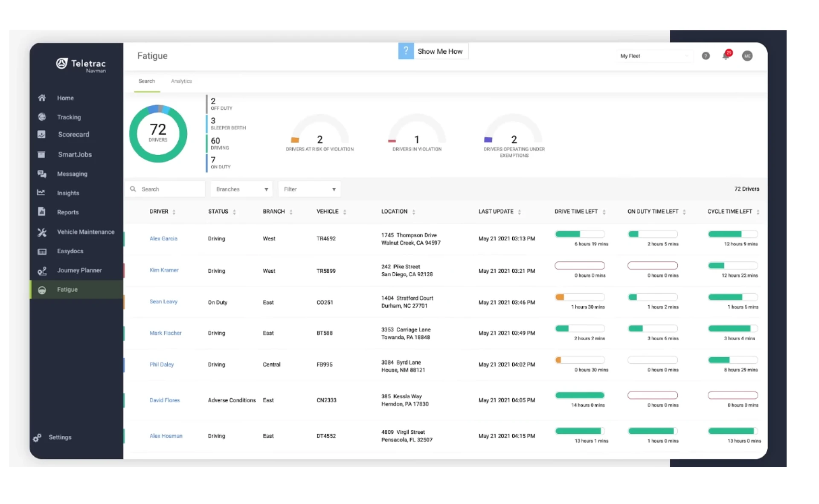Open Messaging chat bubbles icon
The width and height of the screenshot is (819, 504).
(x=42, y=174)
